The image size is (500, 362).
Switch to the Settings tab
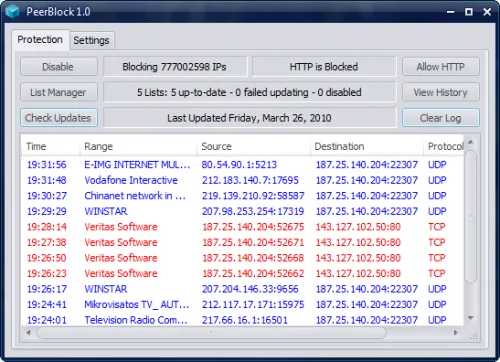[91, 40]
